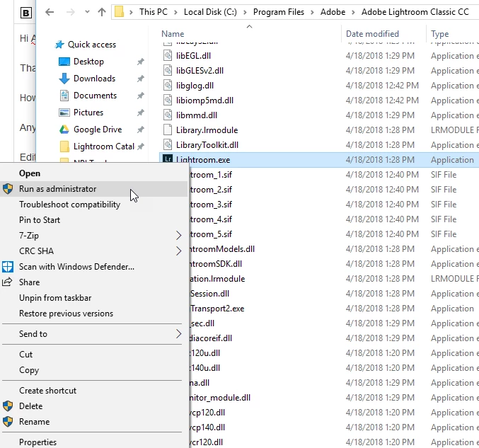Screen dimensions: 479x448
Task: Click the Lr icon of Lightroom.exe
Action: (x=168, y=159)
